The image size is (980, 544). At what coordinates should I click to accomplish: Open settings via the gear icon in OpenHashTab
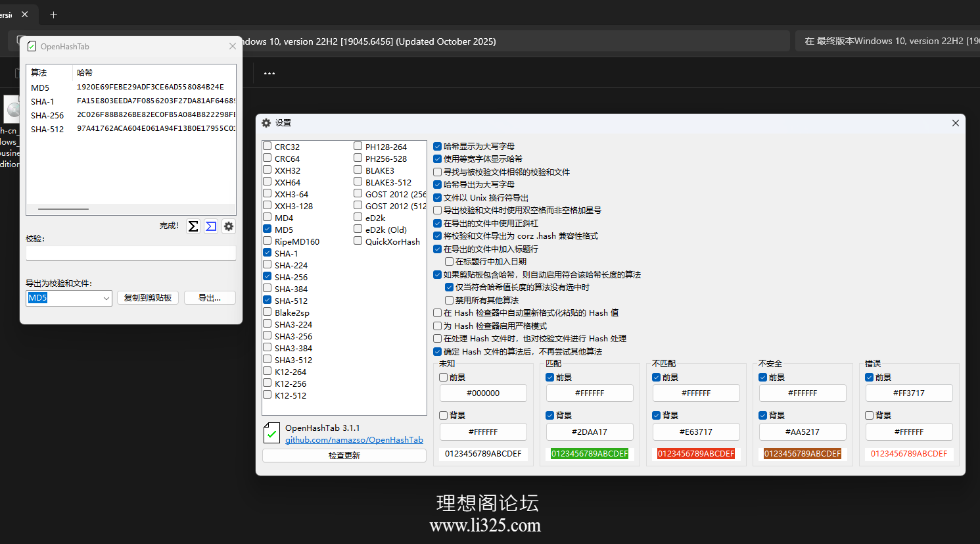point(228,226)
